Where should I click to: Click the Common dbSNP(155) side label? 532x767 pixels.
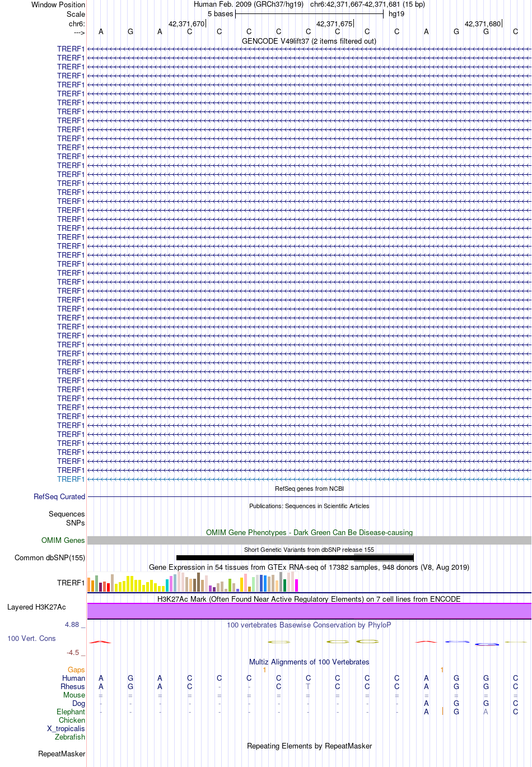click(x=50, y=557)
